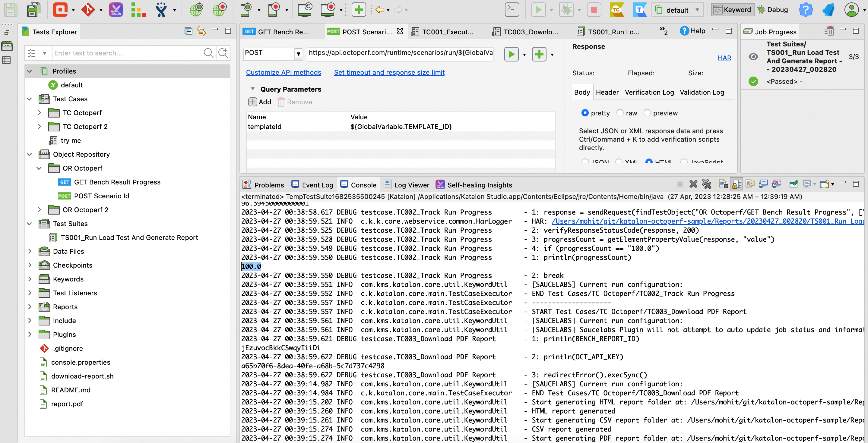Open the Self-Healing icon in toolbar
The width and height of the screenshot is (868, 443).
116,9
